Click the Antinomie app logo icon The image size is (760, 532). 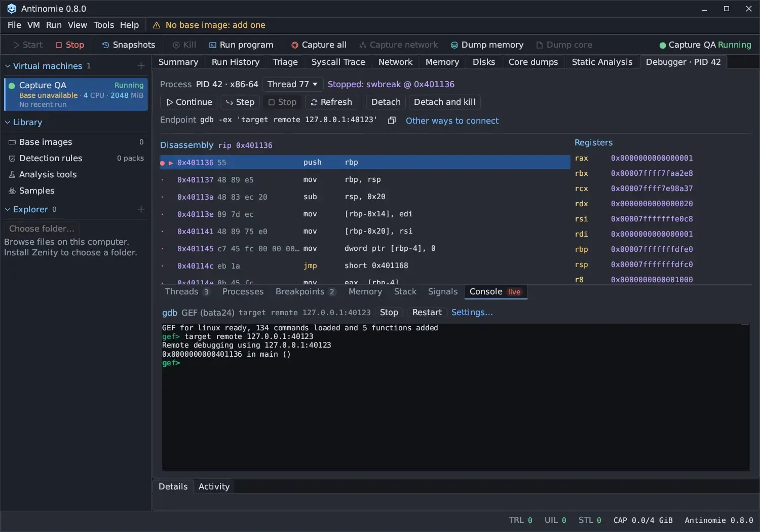12,9
